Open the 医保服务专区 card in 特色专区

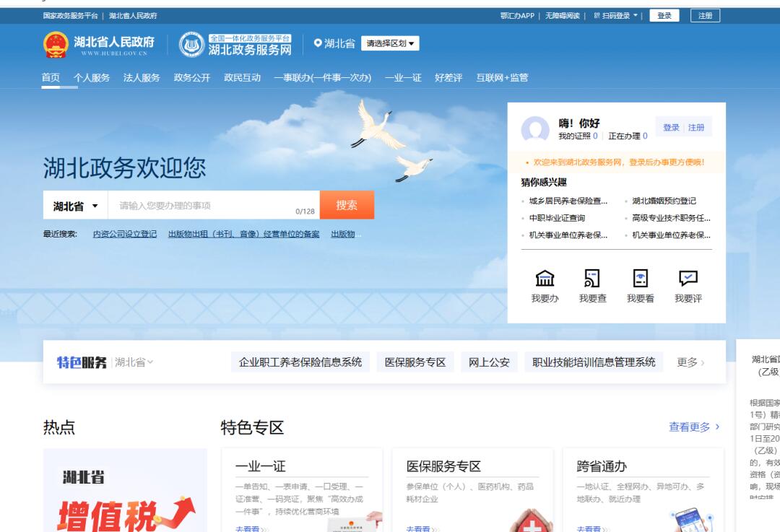click(472, 490)
